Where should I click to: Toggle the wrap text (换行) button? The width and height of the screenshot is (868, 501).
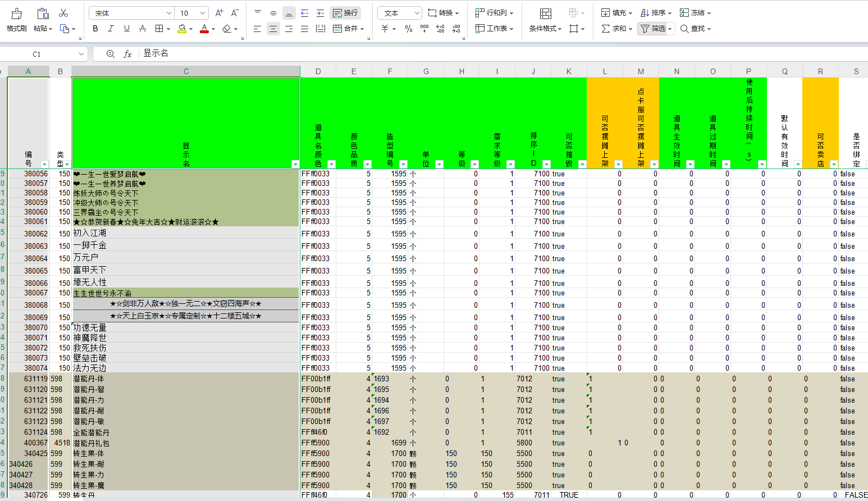pyautogui.click(x=345, y=13)
